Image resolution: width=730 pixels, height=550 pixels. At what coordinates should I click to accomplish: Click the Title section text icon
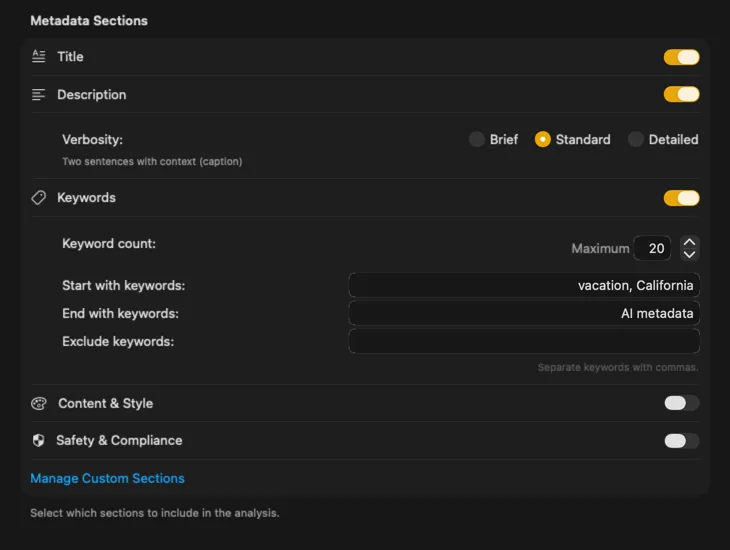pos(39,56)
